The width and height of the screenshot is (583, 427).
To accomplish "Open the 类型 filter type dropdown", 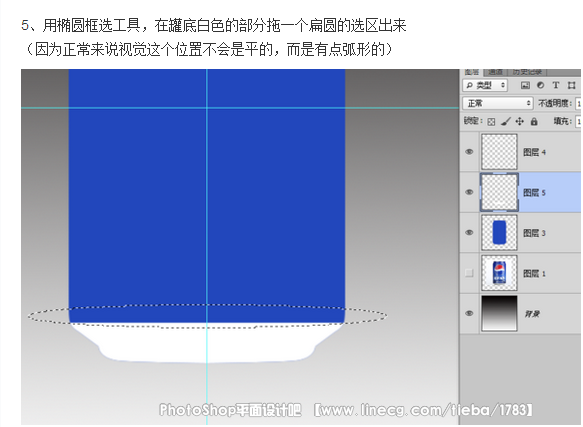I will [485, 86].
